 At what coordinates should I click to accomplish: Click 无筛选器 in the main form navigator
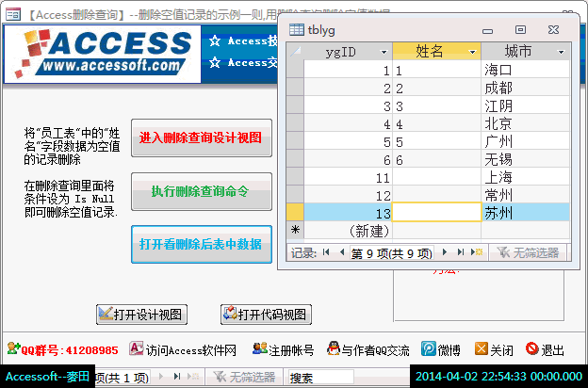pos(244,377)
